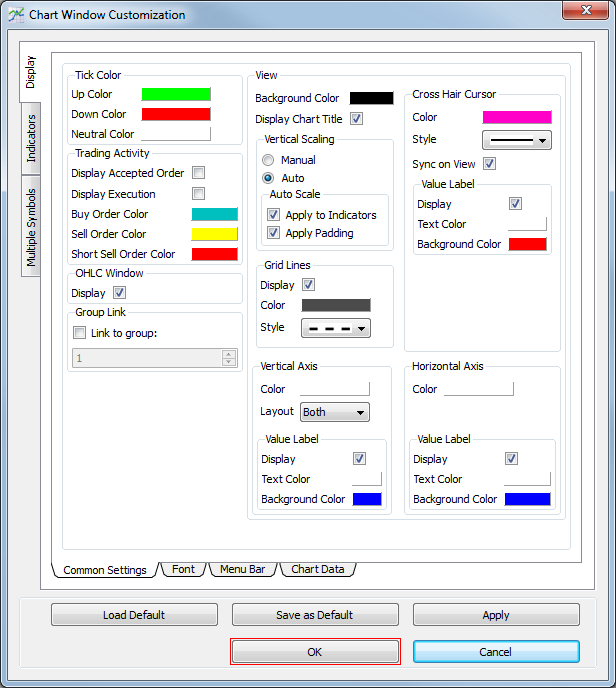616x688 pixels.
Task: Select Manual vertical scaling radio button
Action: coord(268,160)
